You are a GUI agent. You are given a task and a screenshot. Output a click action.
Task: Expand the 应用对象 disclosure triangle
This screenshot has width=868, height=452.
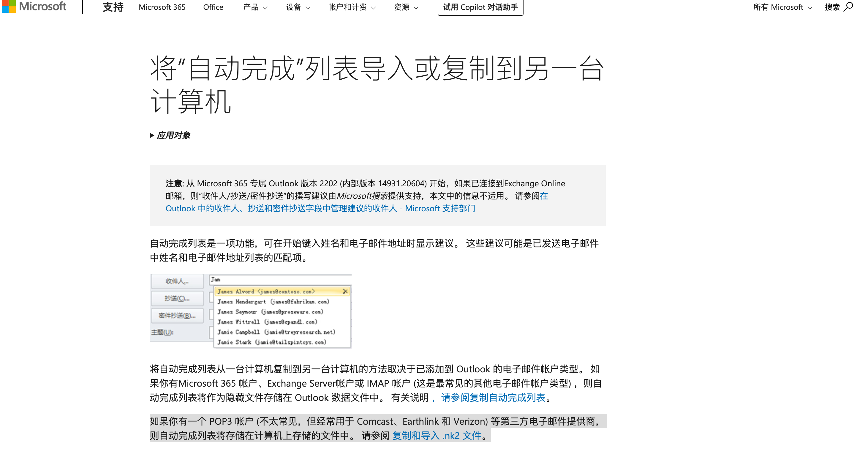coord(152,135)
